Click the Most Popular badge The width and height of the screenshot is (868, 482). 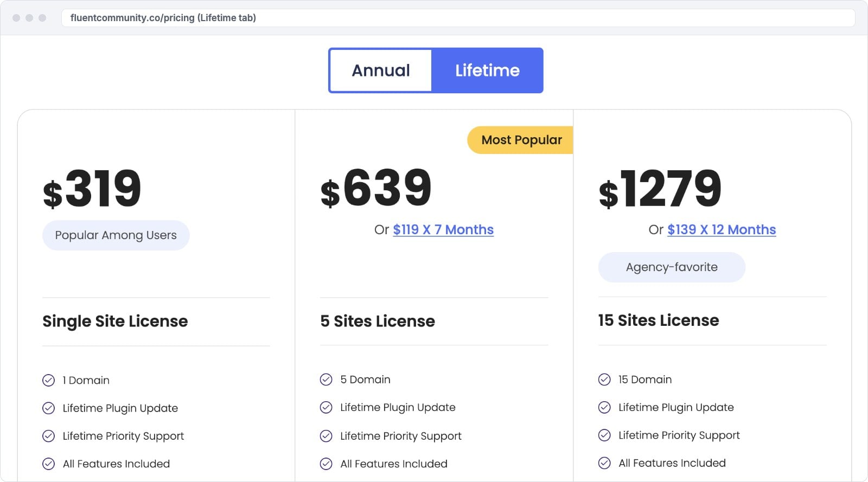[520, 140]
